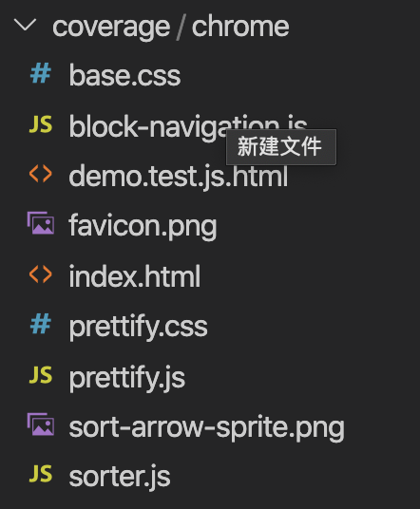Click the JS icon beside prettify.js
420x509 pixels.
pyautogui.click(x=41, y=375)
